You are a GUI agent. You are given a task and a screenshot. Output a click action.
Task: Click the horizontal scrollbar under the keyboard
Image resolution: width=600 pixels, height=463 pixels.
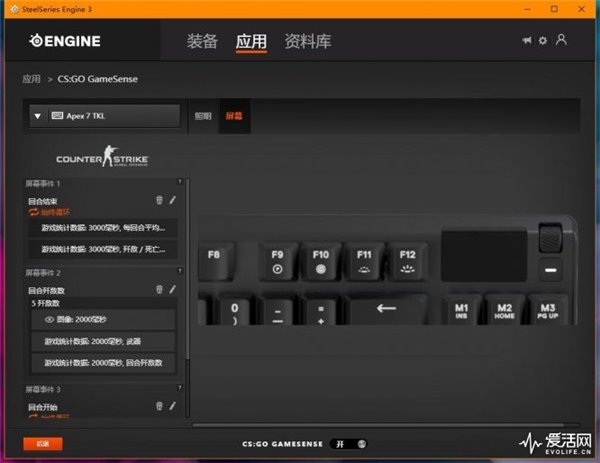pos(378,425)
